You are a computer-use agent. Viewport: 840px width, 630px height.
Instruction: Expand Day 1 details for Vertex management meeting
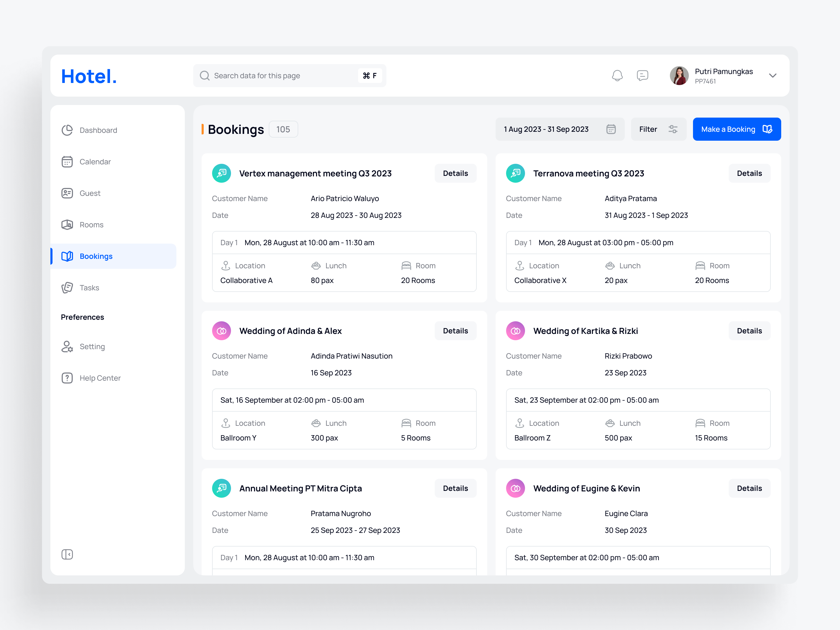344,242
